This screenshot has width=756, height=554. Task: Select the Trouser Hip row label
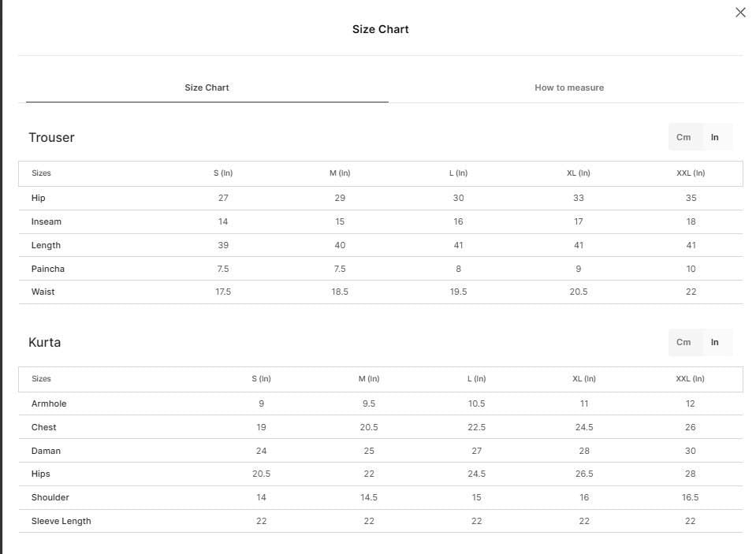point(38,198)
